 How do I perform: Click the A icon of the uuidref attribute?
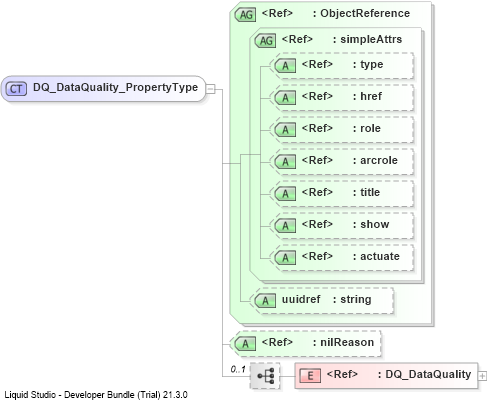(x=265, y=301)
